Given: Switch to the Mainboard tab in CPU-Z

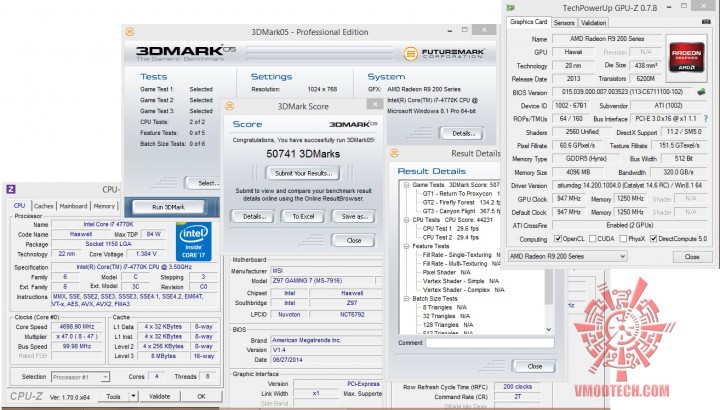Looking at the screenshot, I should point(73,206).
